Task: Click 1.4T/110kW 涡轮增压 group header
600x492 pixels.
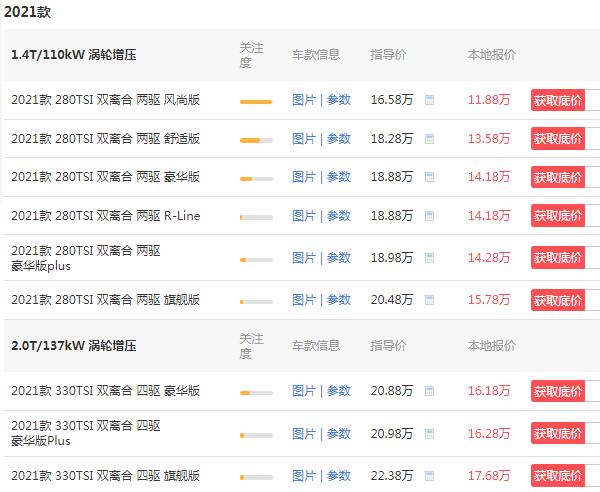Action: (x=74, y=55)
